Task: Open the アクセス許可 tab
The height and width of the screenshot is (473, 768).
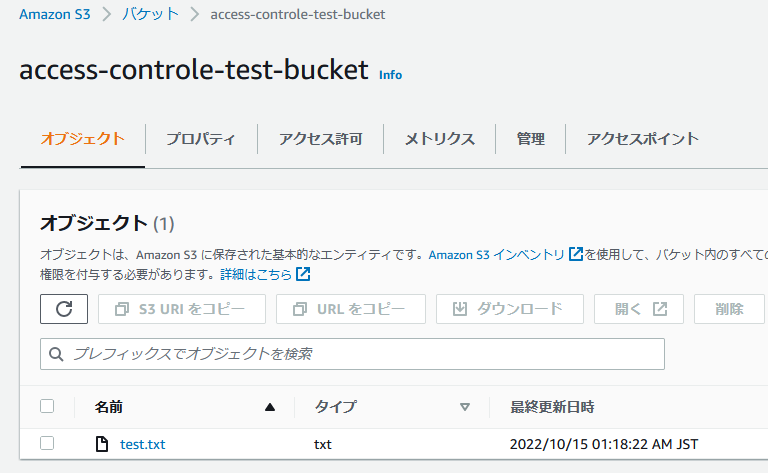Action: (320, 139)
